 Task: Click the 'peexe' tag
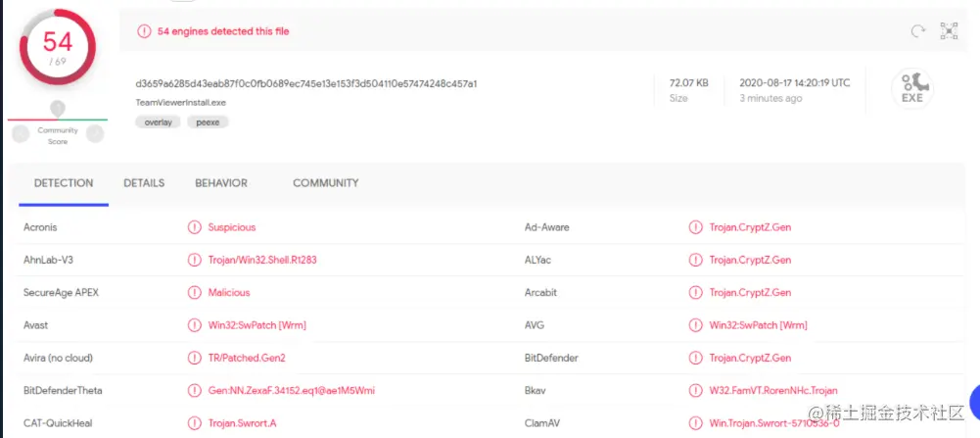point(209,122)
